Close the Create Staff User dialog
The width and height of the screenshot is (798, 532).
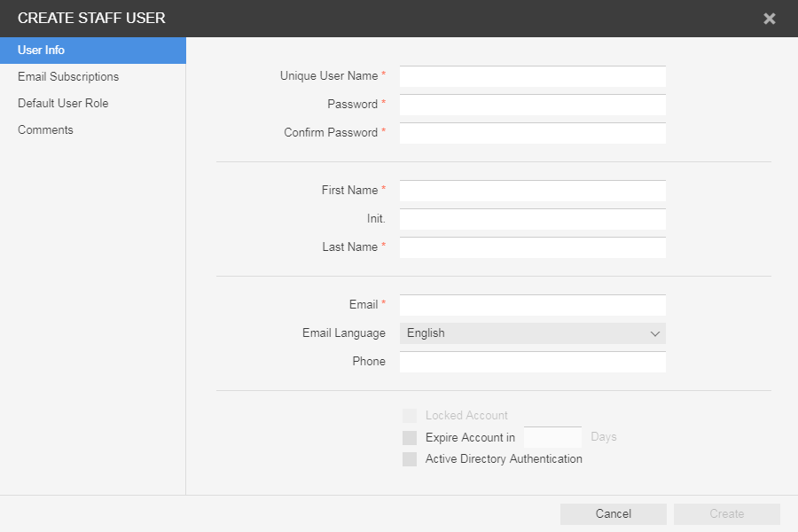(769, 19)
